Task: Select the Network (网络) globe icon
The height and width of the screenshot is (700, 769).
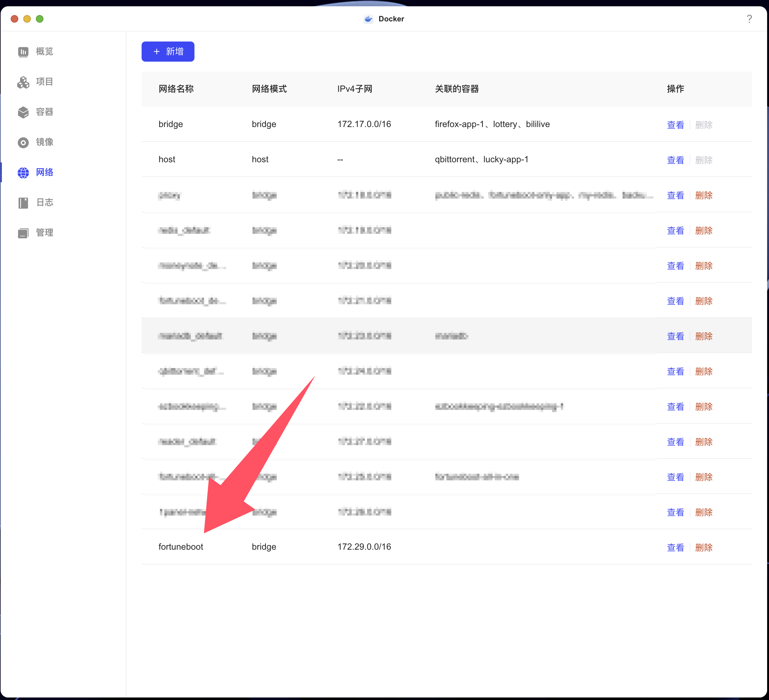Action: click(x=23, y=173)
